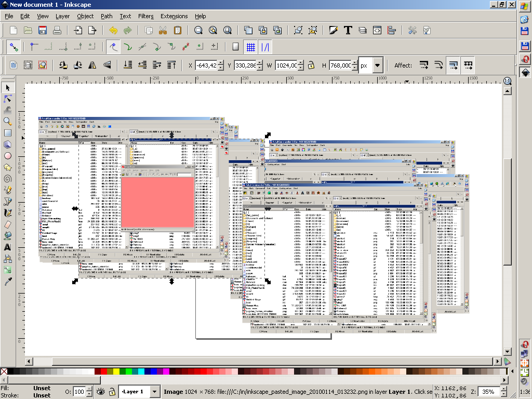Select the Pencil freehand tool
This screenshot has height=399, width=532.
point(8,190)
